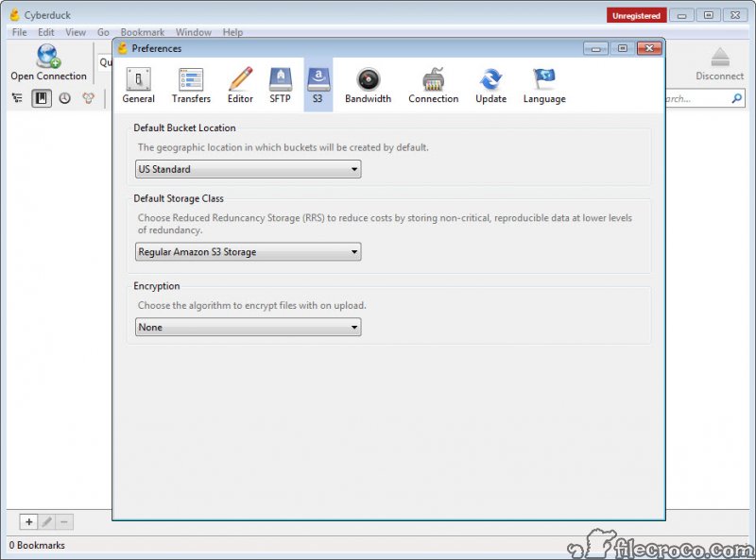This screenshot has width=756, height=560.
Task: Close the Preferences window
Action: pyautogui.click(x=649, y=48)
